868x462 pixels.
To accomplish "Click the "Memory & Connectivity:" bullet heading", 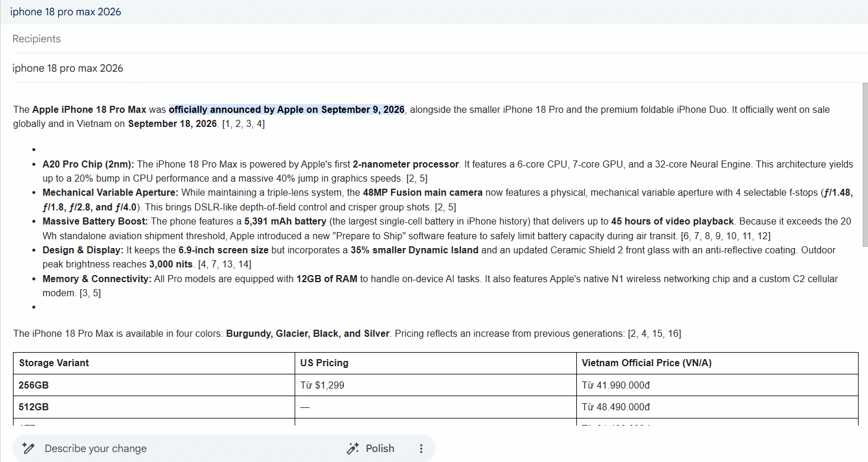I will 97,279.
